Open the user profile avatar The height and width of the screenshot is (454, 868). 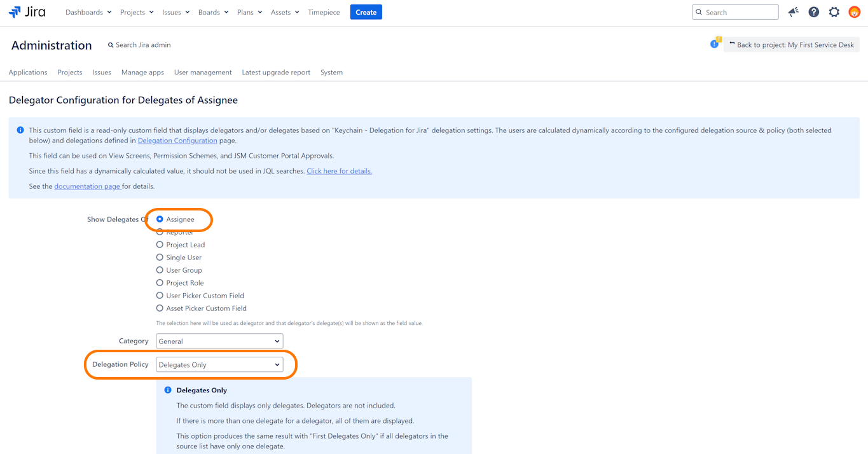[854, 12]
